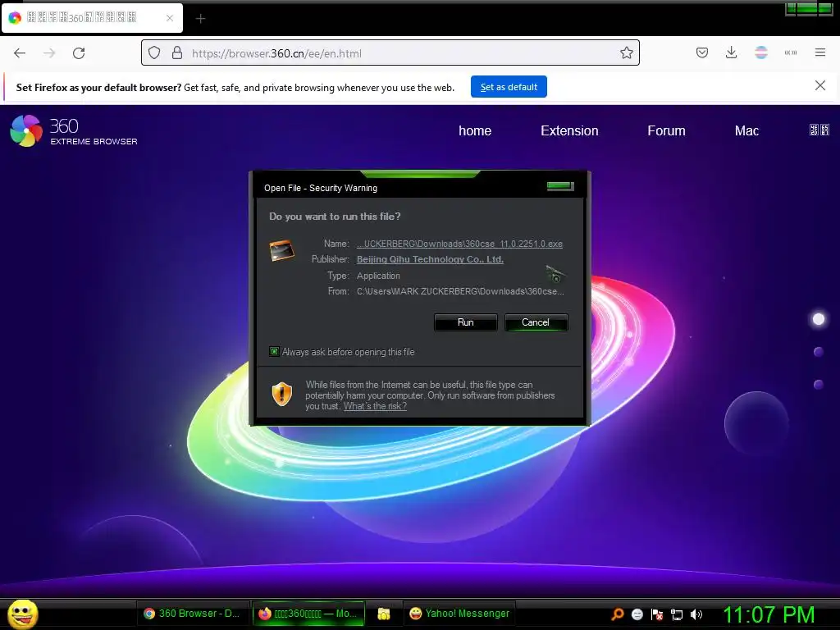Select the second page indicator dot
Screen dimensions: 840x630
coord(818,352)
